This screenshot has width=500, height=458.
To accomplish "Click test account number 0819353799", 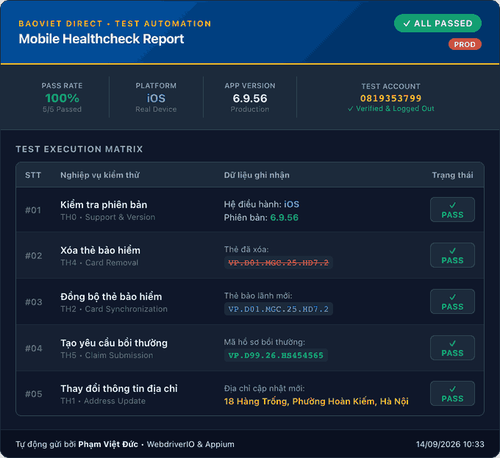I will tap(391, 98).
